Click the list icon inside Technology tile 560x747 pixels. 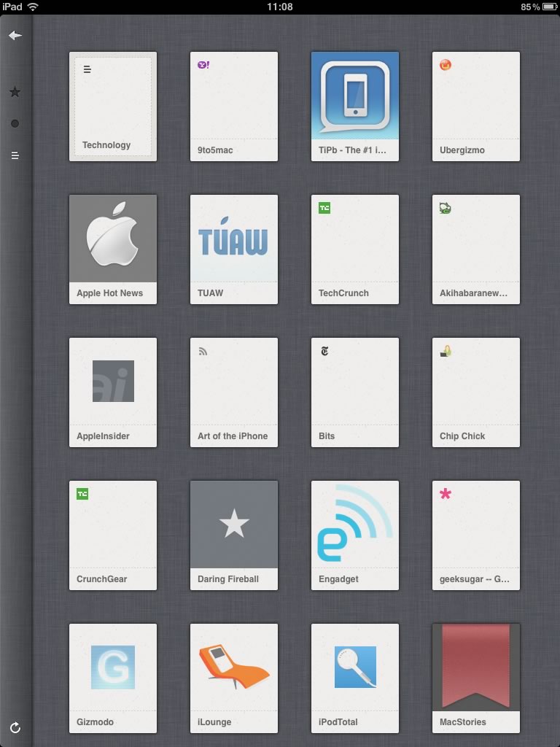pos(87,69)
